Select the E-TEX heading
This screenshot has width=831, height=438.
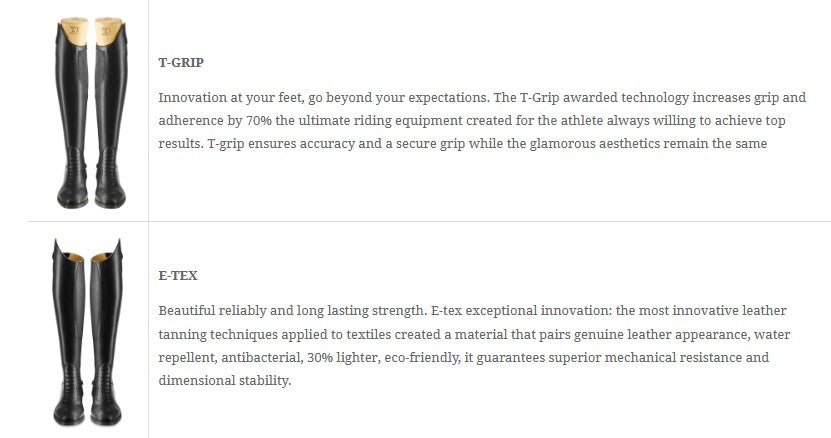[x=178, y=275]
